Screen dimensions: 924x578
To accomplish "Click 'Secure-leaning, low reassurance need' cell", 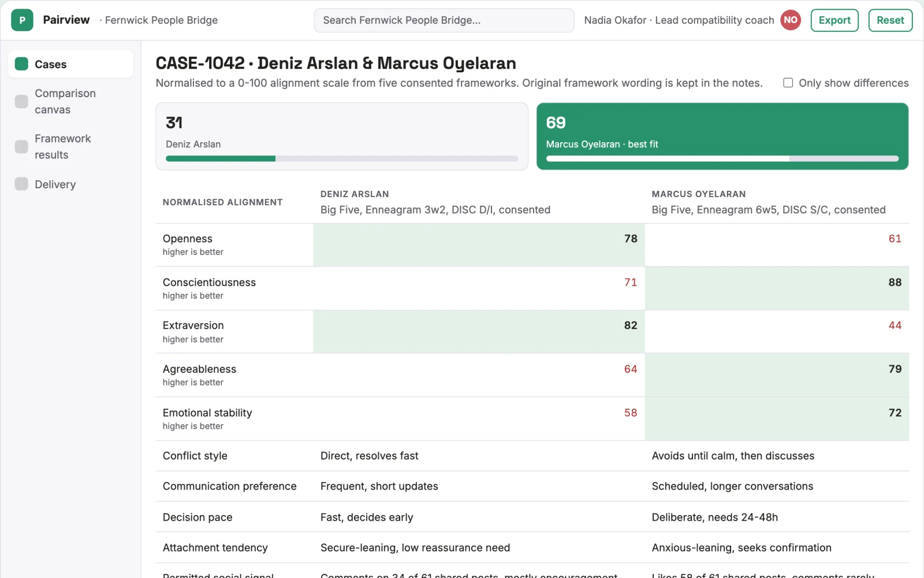I will (415, 547).
